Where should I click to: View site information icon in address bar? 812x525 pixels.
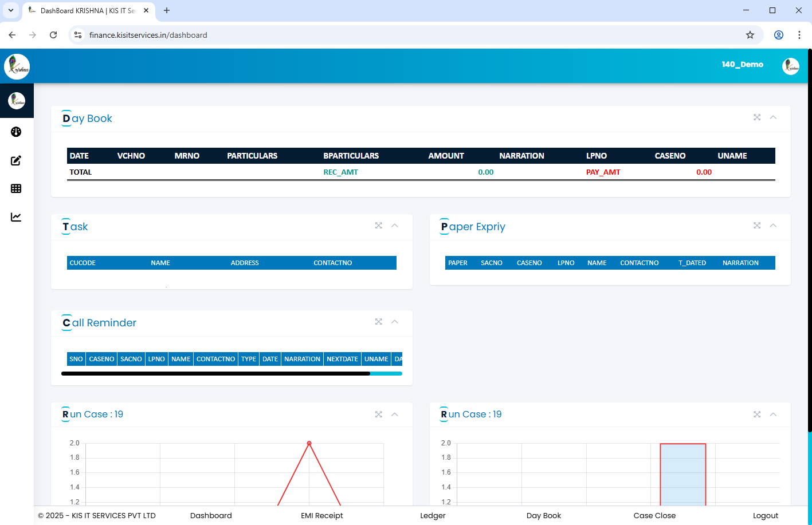79,35
